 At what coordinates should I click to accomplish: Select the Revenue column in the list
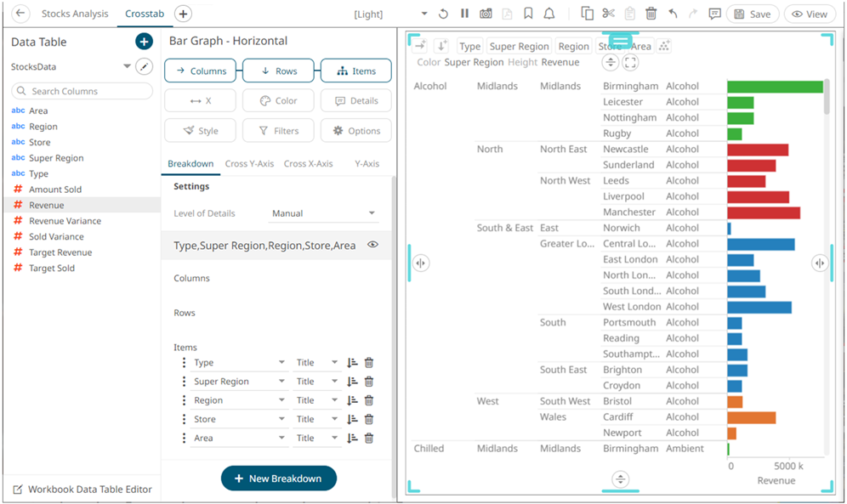(x=82, y=205)
